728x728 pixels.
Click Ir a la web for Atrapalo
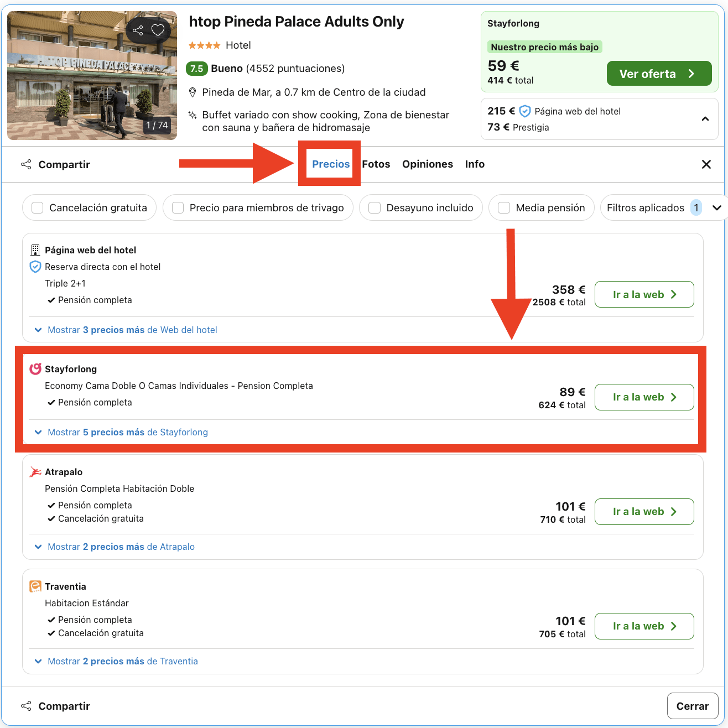(x=644, y=512)
